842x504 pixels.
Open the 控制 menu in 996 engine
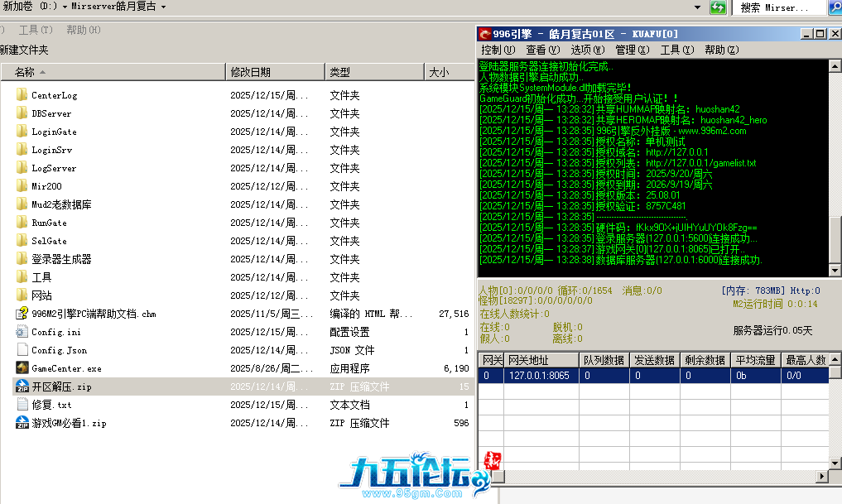[x=497, y=50]
